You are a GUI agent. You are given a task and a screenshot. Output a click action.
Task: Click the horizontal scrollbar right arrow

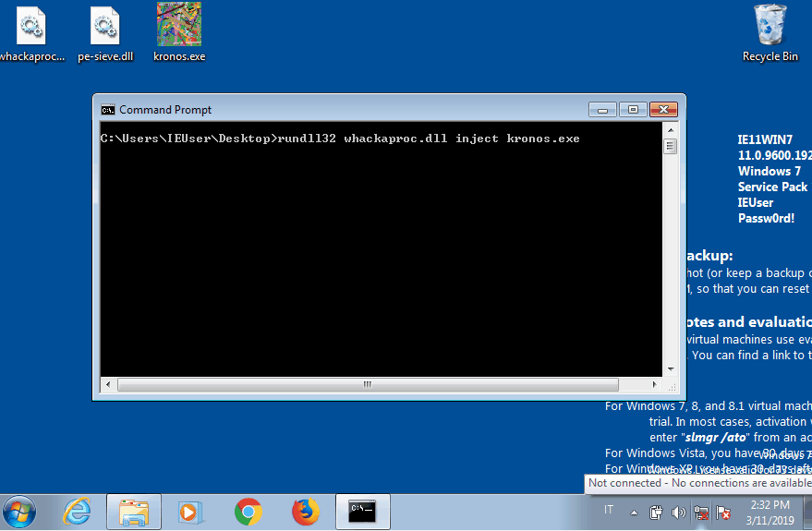[x=655, y=384]
